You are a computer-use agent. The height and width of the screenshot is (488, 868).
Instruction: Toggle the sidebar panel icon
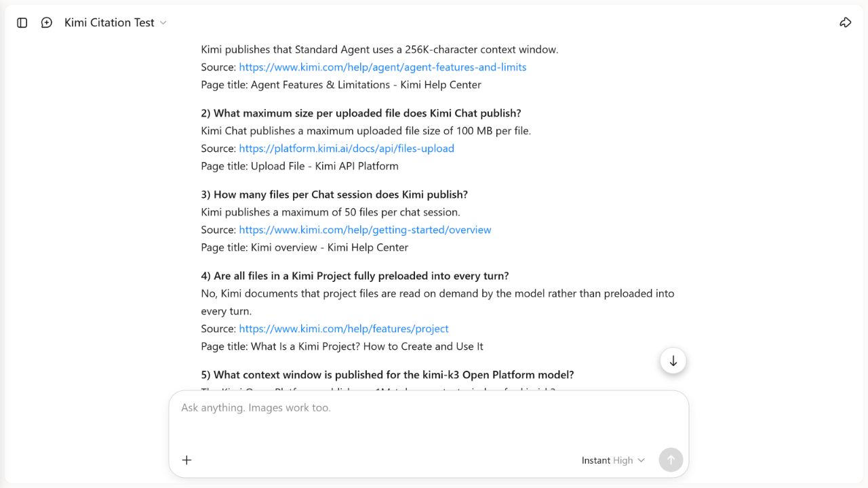pos(22,22)
